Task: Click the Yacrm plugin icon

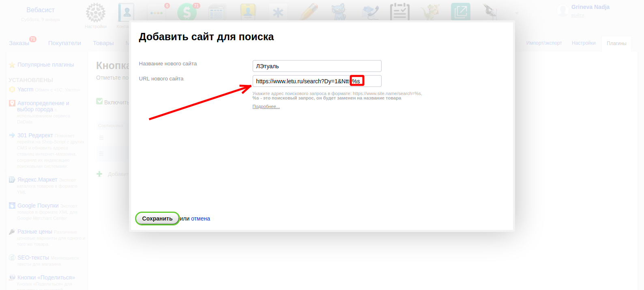Action: click(x=12, y=89)
